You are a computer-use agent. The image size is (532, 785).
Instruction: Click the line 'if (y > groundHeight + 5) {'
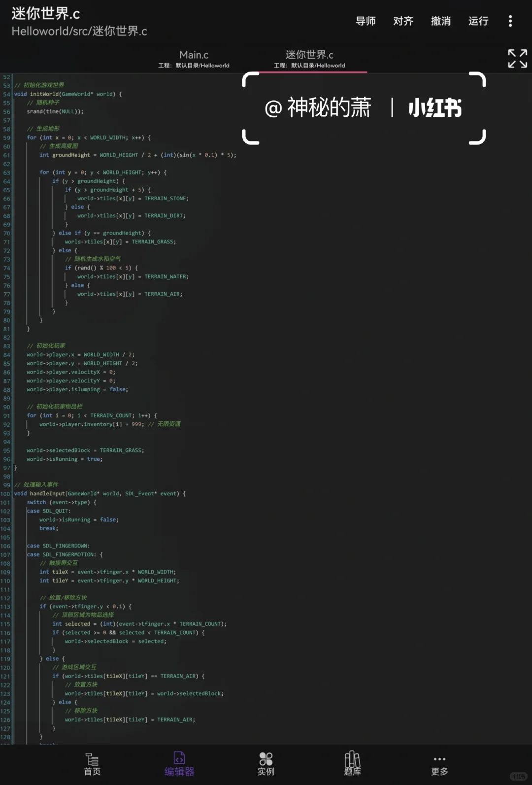point(108,190)
